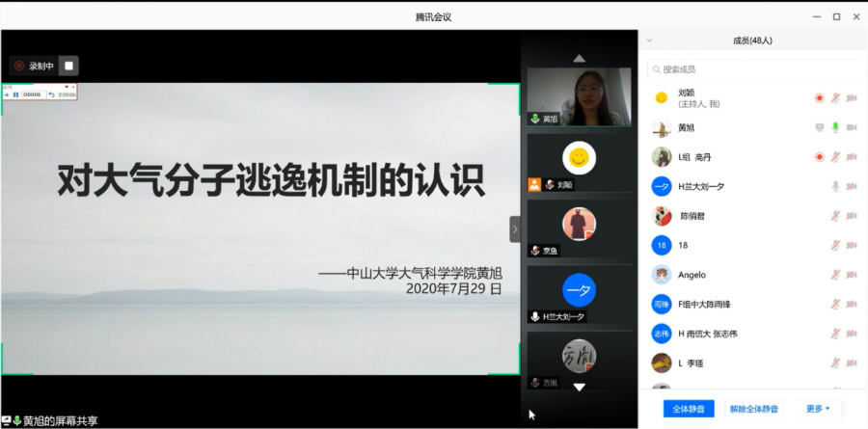868x429 pixels.
Task: Reset the slideshow timer with the undo arrow
Action: 51,94
